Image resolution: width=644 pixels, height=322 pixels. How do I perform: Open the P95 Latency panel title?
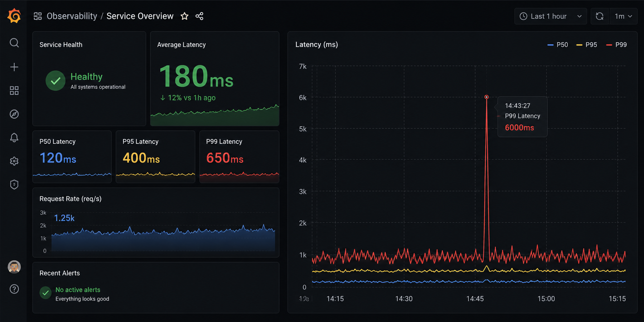coord(140,142)
